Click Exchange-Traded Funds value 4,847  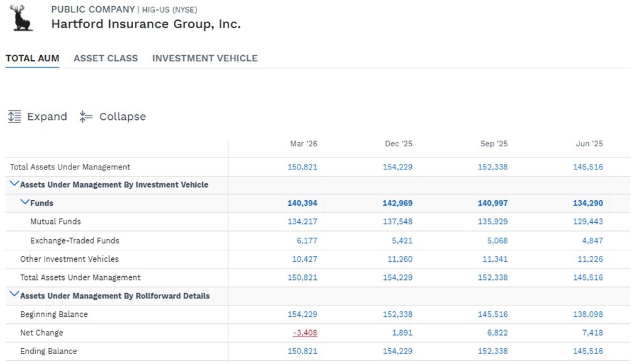pyautogui.click(x=593, y=240)
